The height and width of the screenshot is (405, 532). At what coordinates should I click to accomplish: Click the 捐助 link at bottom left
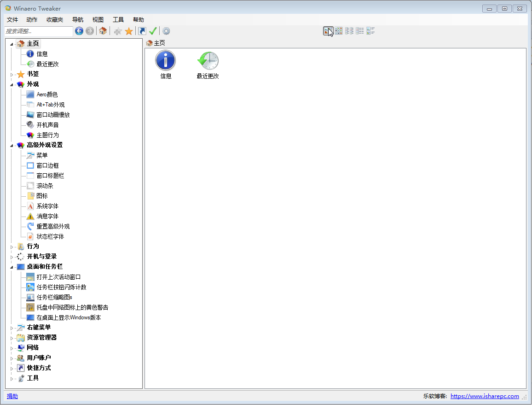(12, 396)
